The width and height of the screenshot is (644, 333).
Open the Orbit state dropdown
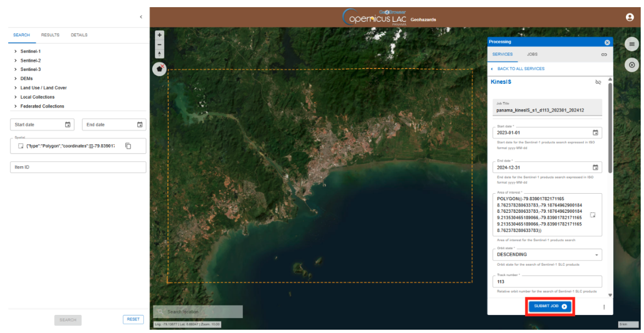596,255
